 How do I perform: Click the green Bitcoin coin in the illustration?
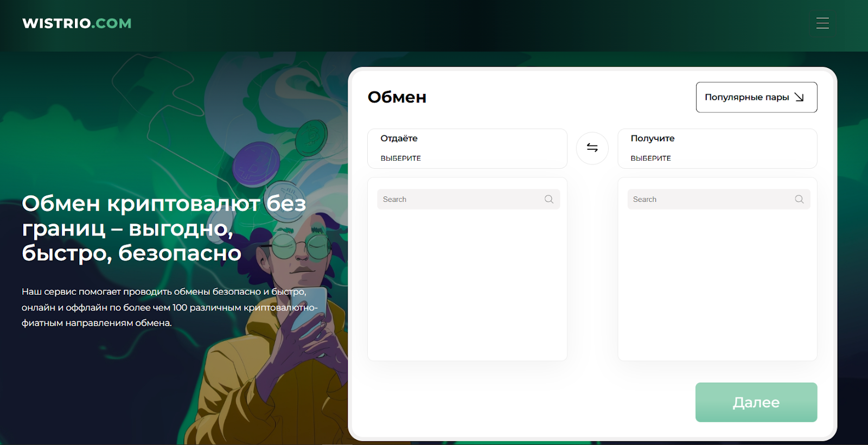tap(312, 137)
